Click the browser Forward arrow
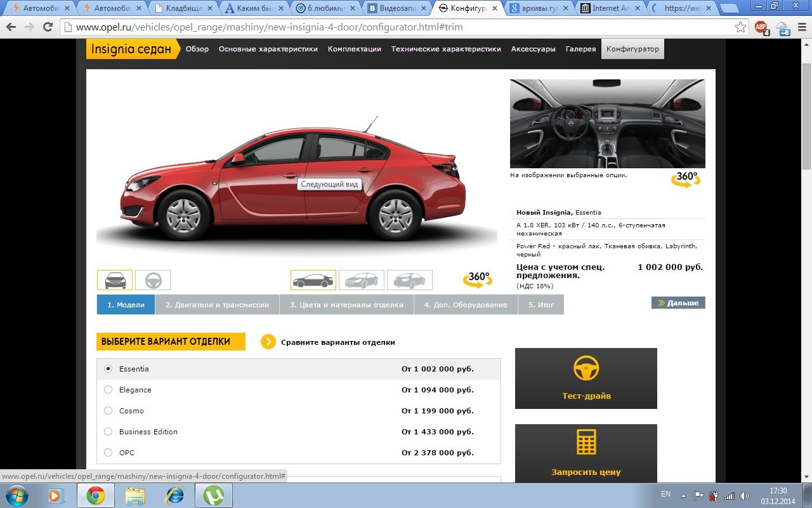The height and width of the screenshot is (508, 812). point(29,27)
